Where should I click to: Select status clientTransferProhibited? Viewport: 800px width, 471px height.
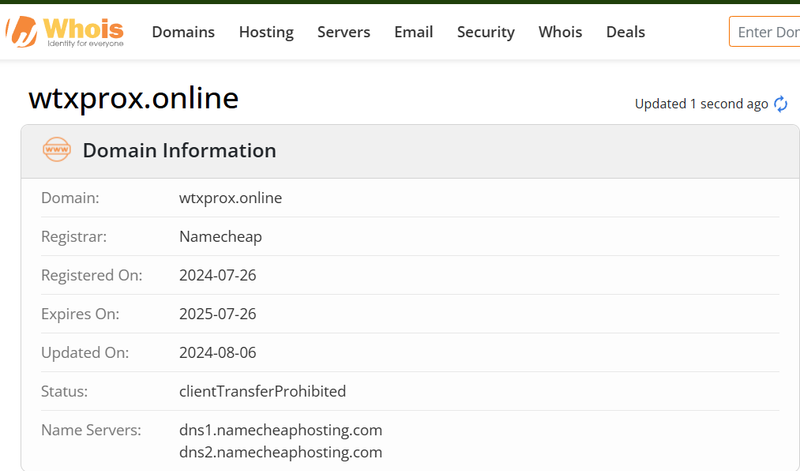[x=263, y=391]
